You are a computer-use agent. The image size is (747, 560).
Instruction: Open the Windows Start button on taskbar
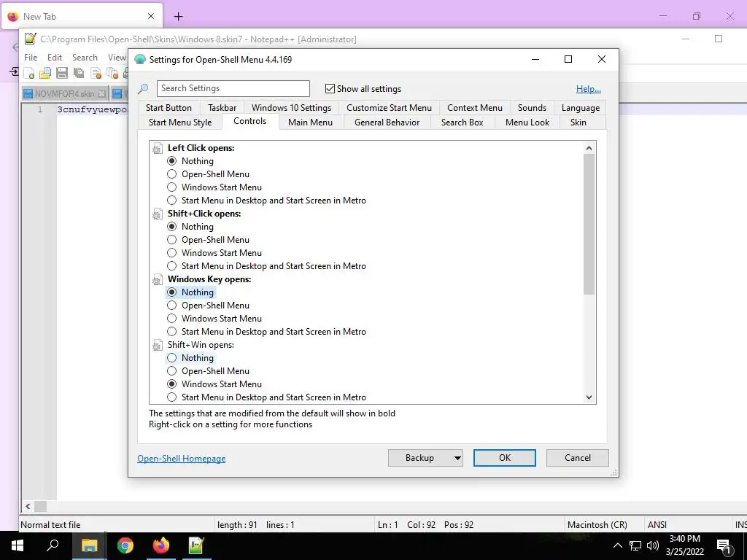18,545
